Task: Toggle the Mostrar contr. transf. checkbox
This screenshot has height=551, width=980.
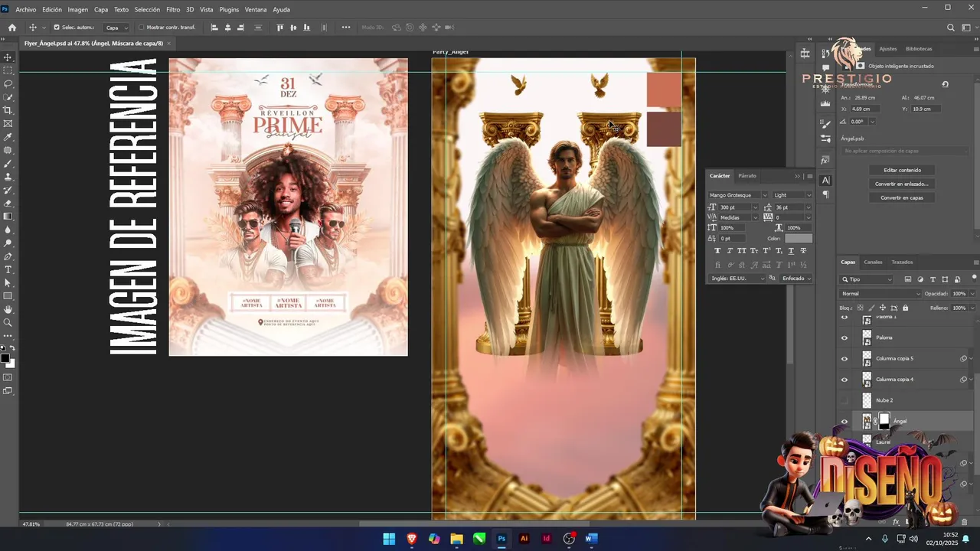Action: click(x=141, y=28)
